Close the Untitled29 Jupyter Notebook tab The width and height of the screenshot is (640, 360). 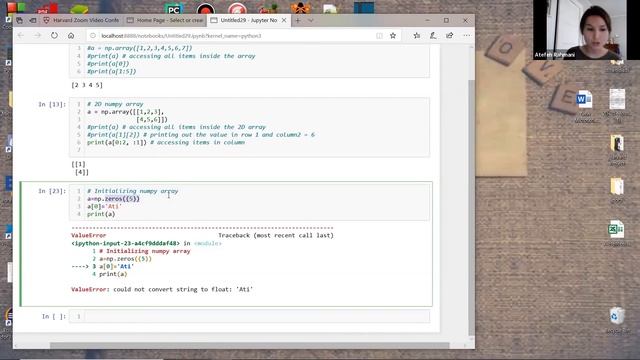pyautogui.click(x=284, y=20)
